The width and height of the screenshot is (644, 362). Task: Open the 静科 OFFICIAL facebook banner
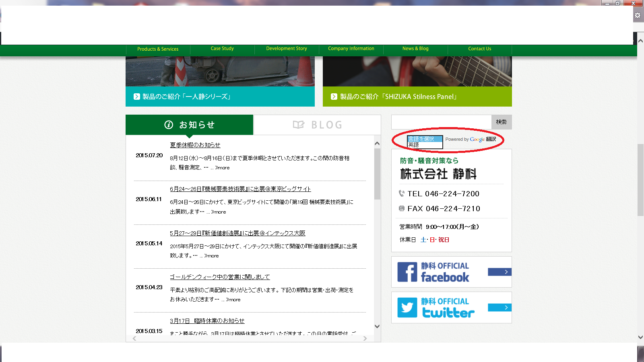(452, 272)
